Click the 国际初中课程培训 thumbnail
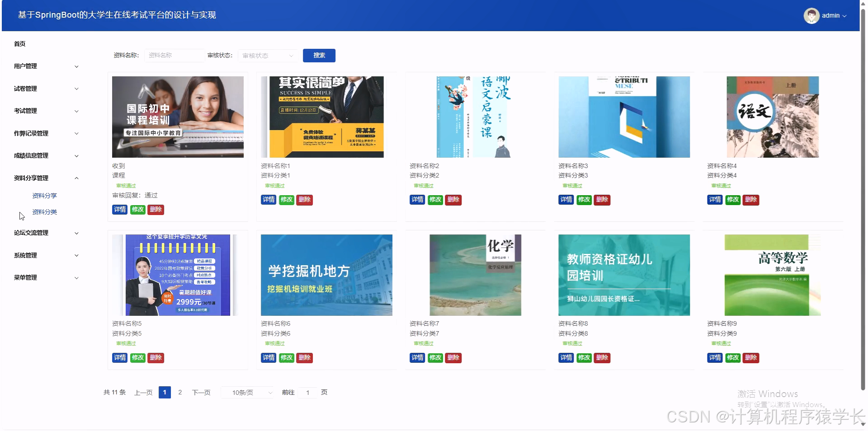Image resolution: width=868 pixels, height=431 pixels. (178, 117)
